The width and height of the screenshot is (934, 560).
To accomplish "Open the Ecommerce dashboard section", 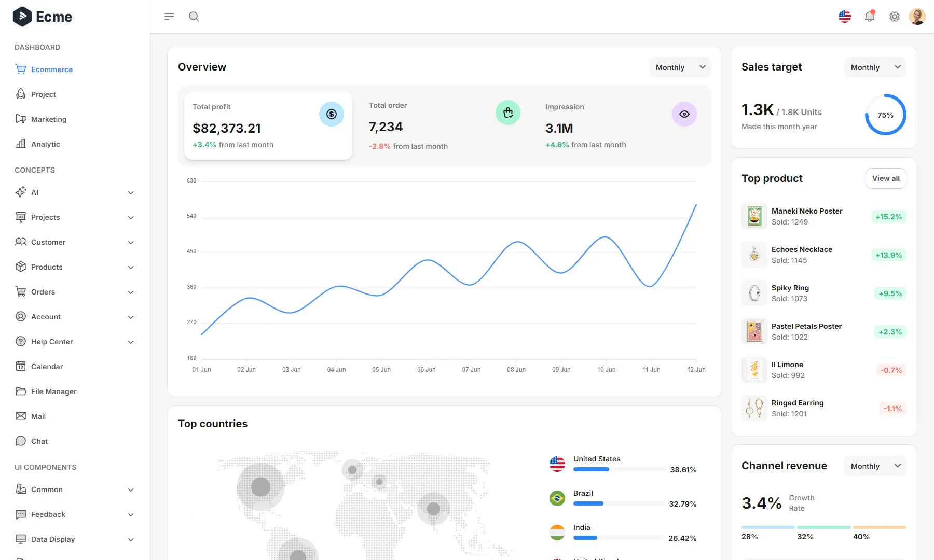I will pos(51,69).
